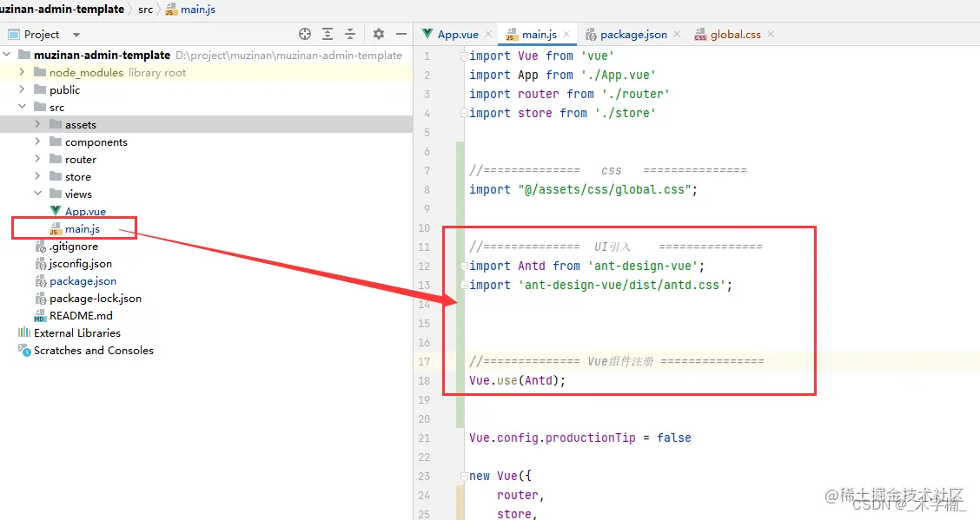The width and height of the screenshot is (980, 520).
Task: Select Scratches and Consoles node
Action: point(93,351)
